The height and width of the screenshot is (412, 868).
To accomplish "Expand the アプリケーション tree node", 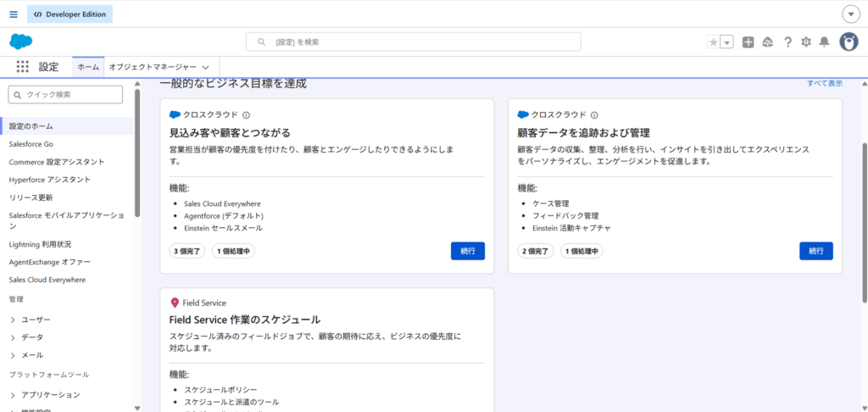I will point(13,395).
